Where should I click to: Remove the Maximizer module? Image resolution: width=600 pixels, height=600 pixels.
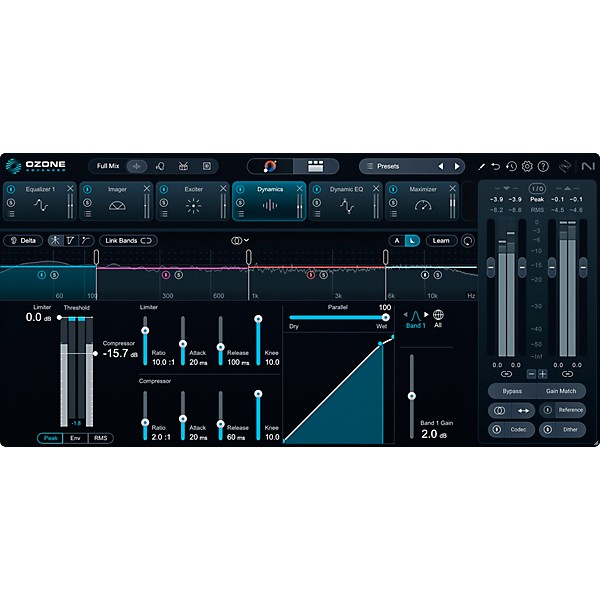(x=453, y=188)
